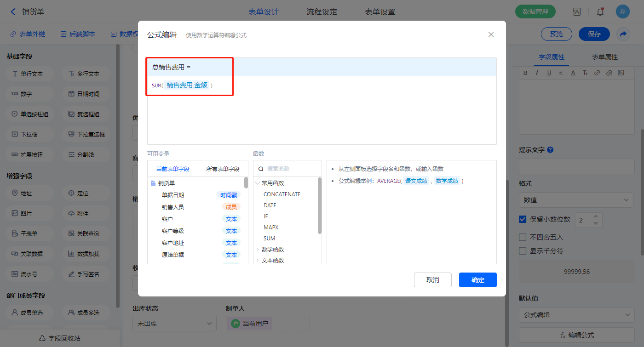Open the notification bell icon

[600, 12]
